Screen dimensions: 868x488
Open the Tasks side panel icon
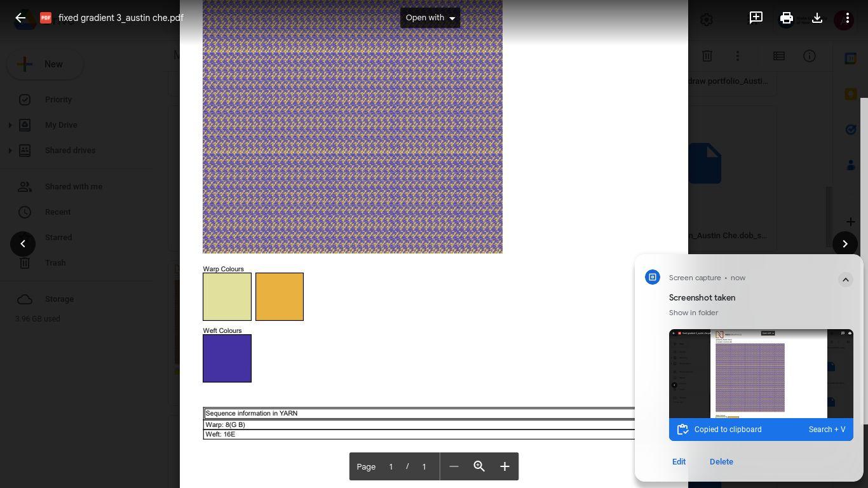pyautogui.click(x=851, y=130)
